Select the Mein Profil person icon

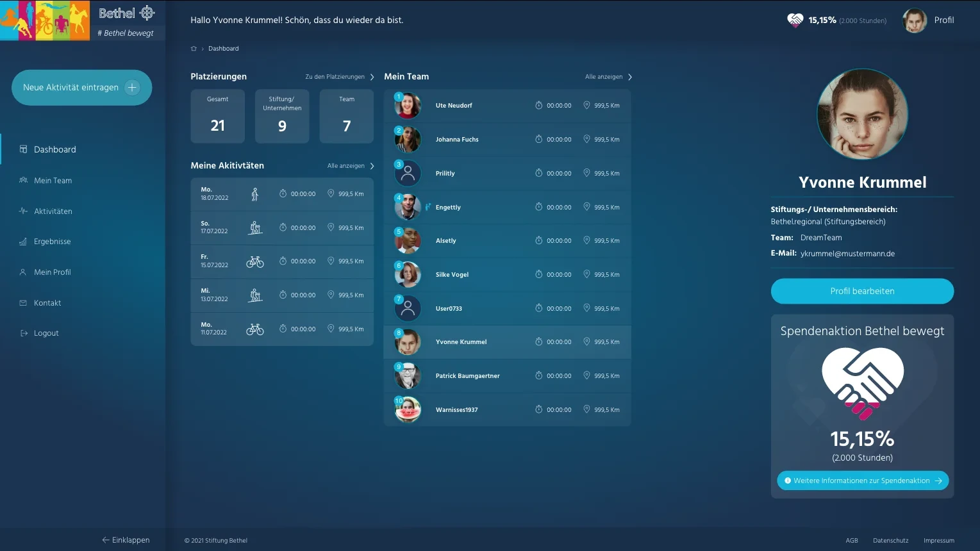22,272
